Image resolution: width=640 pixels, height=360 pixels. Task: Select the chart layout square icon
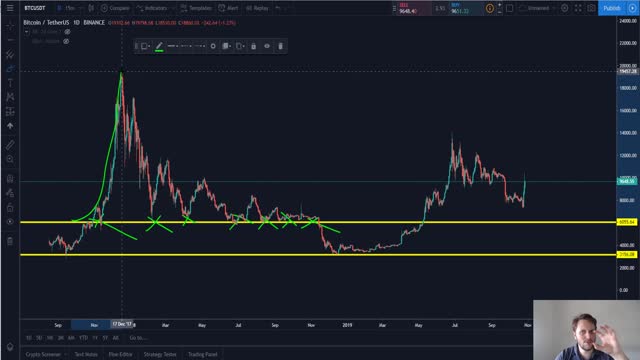tap(509, 8)
